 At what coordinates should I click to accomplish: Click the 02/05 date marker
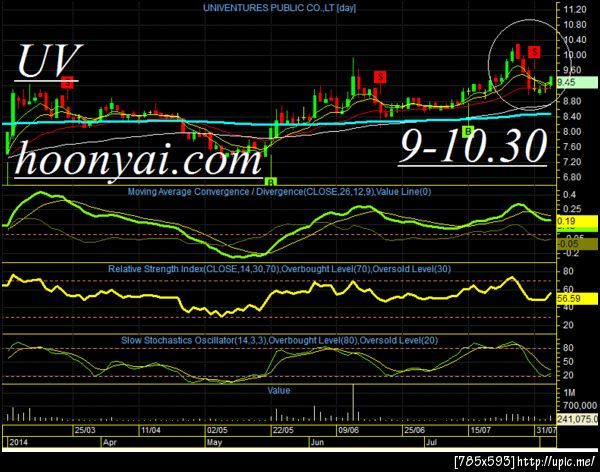click(217, 430)
